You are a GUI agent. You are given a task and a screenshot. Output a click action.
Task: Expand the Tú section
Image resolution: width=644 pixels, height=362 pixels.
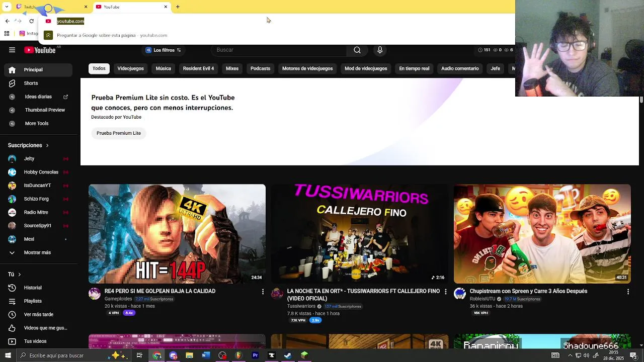(x=14, y=275)
